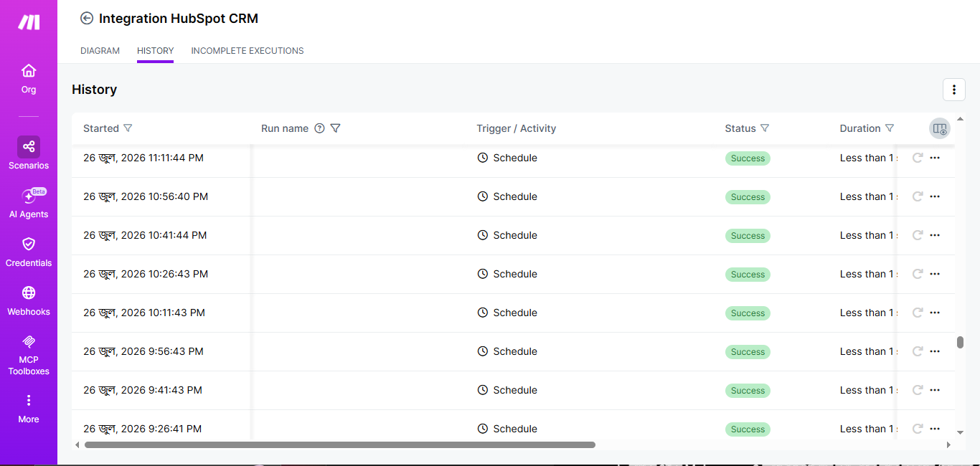980x466 pixels.
Task: Click the horizontal scrollbar thumb under the table
Action: [x=340, y=444]
